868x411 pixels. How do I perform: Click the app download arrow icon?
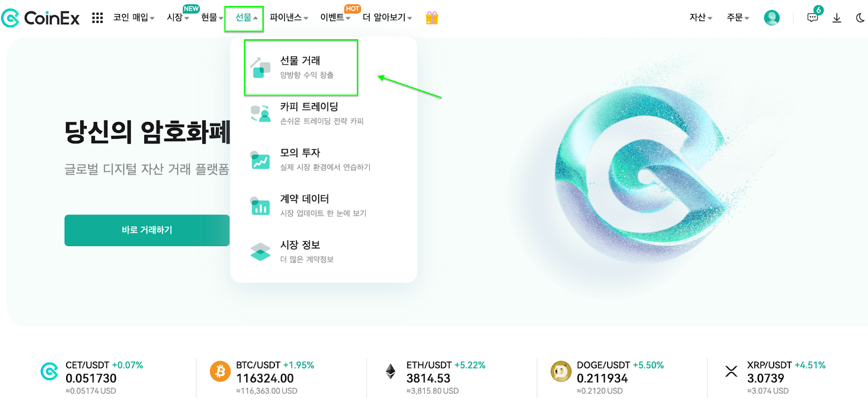[837, 18]
